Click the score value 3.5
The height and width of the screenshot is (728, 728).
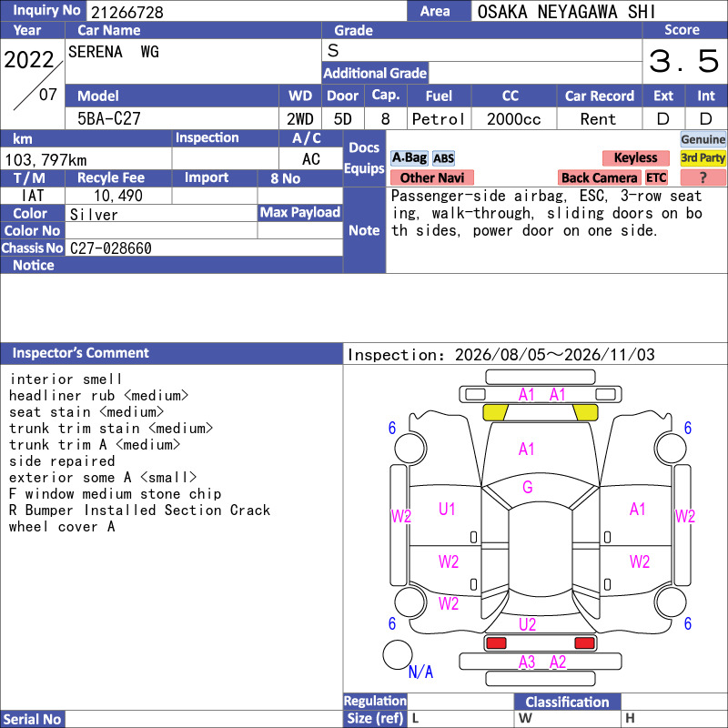click(683, 61)
